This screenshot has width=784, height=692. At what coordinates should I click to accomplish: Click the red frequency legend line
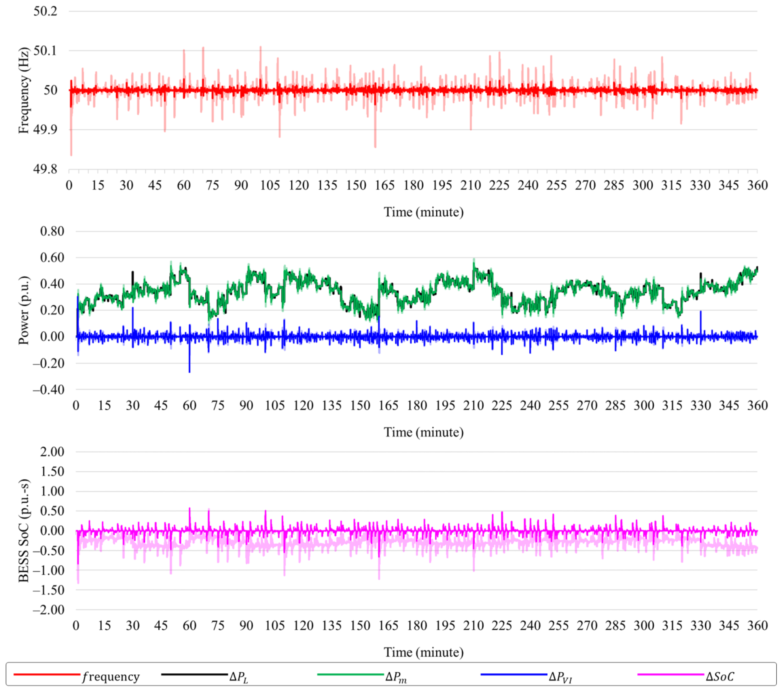[47, 674]
